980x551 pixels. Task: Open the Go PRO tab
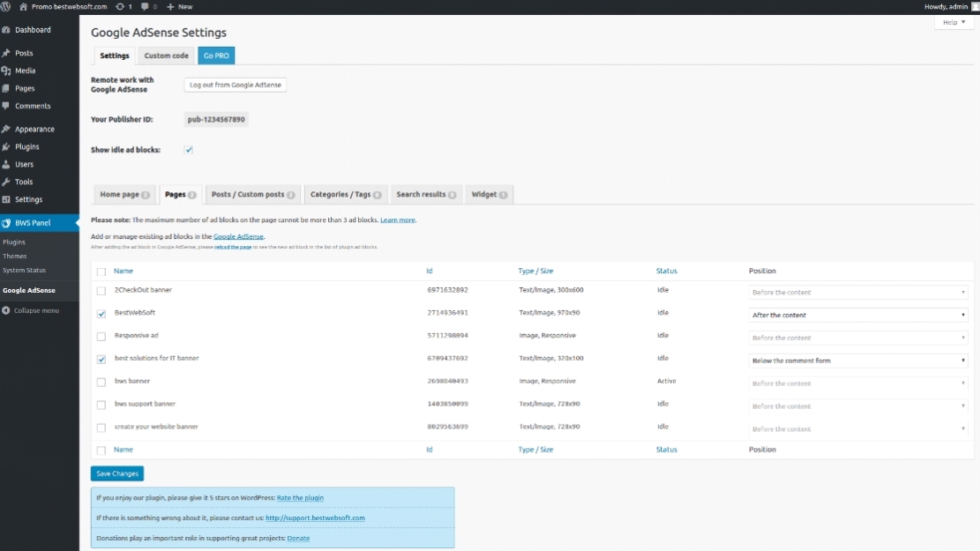pos(216,56)
